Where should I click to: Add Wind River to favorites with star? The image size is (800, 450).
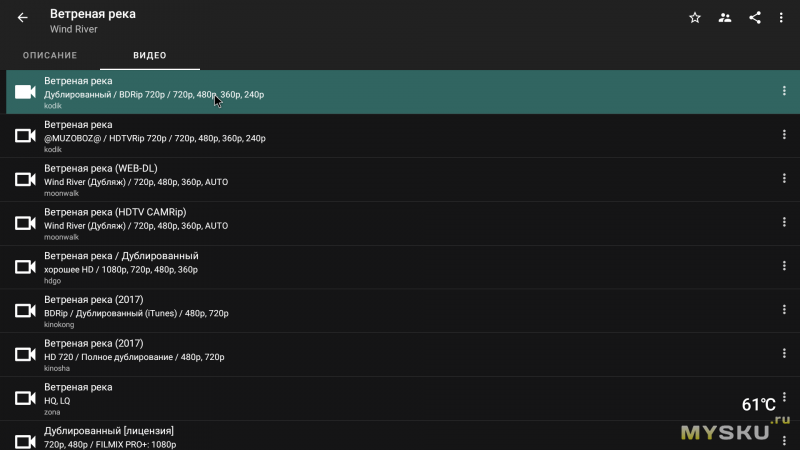pyautogui.click(x=695, y=18)
